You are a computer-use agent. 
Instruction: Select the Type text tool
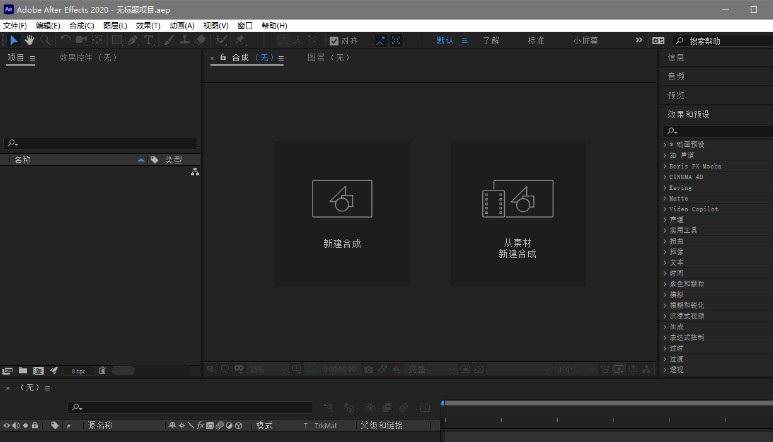[149, 41]
